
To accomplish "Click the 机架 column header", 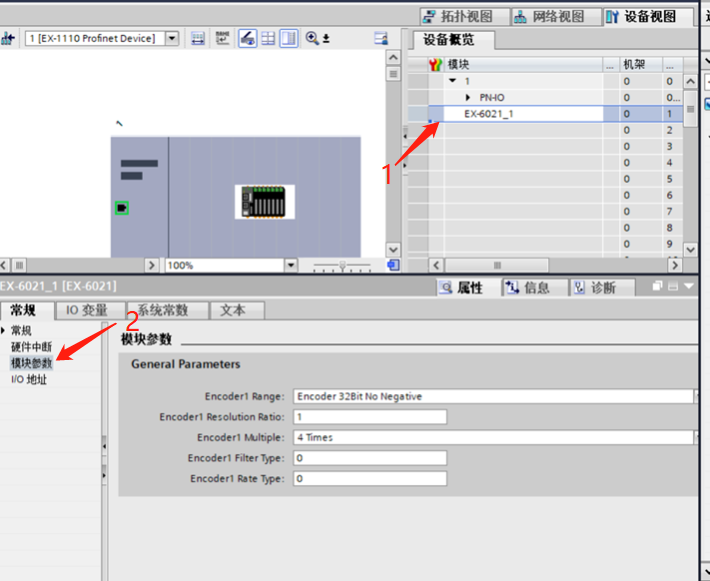I will pyautogui.click(x=640, y=64).
